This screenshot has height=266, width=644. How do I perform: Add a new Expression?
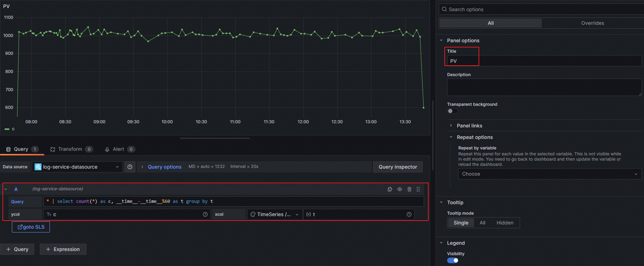pos(63,249)
